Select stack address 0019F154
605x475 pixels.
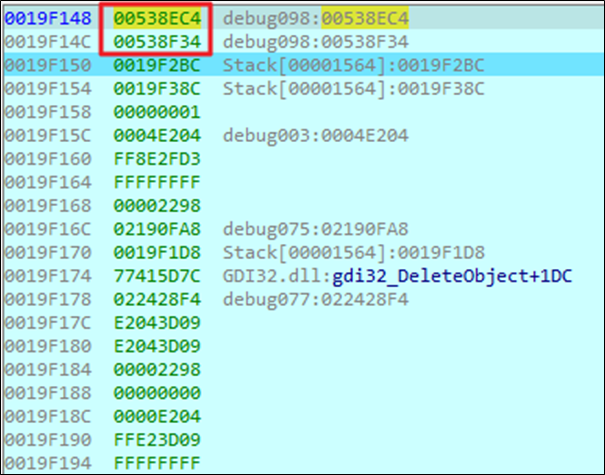pyautogui.click(x=48, y=88)
